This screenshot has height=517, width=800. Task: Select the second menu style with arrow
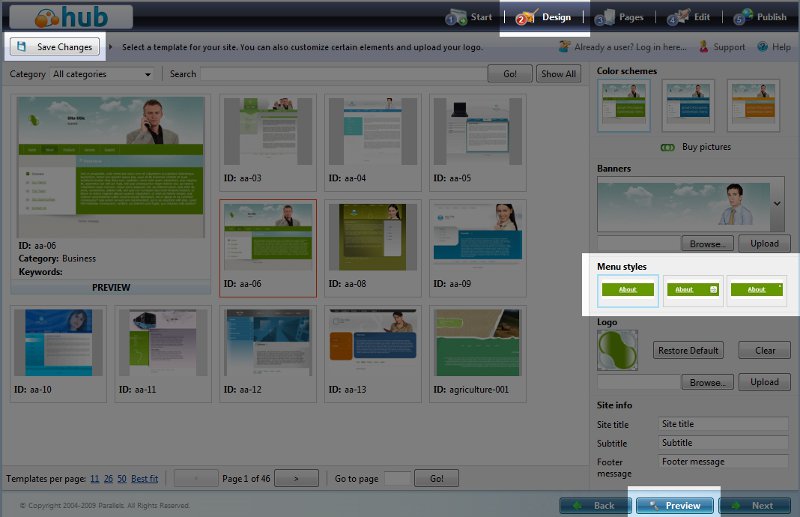point(692,290)
